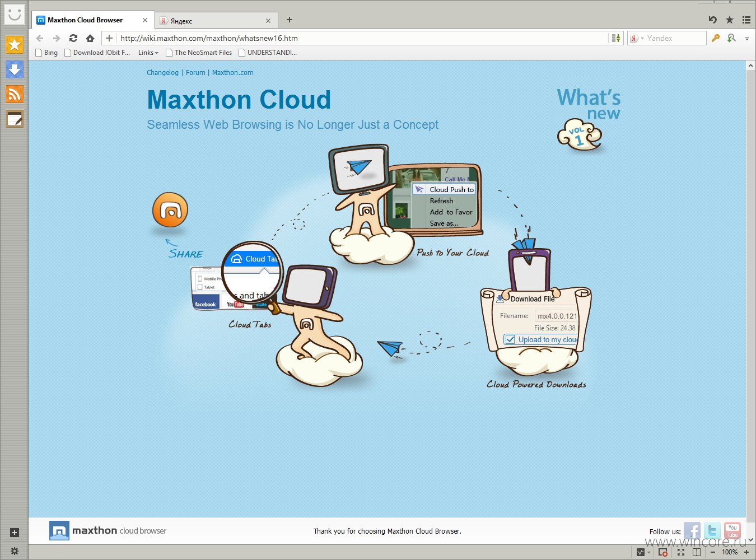This screenshot has height=560, width=756.
Task: Reload the current page
Action: tap(73, 38)
